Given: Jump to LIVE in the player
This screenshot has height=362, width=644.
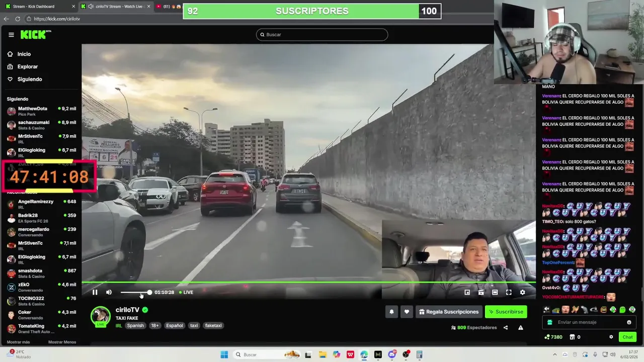Looking at the screenshot, I should (186, 292).
